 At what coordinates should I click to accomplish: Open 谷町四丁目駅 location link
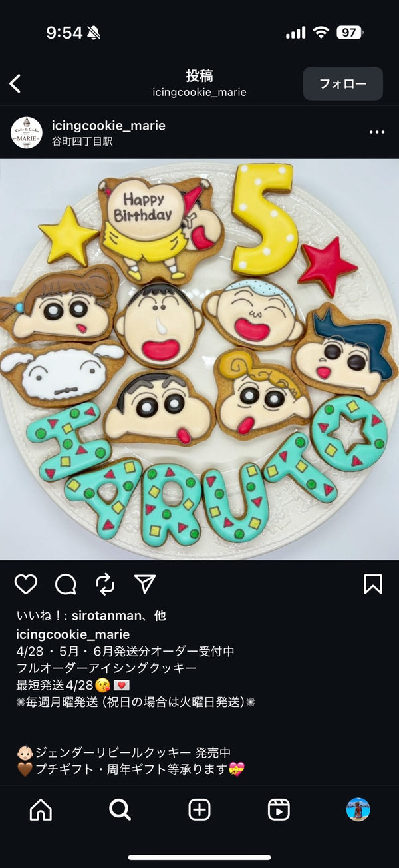click(82, 142)
